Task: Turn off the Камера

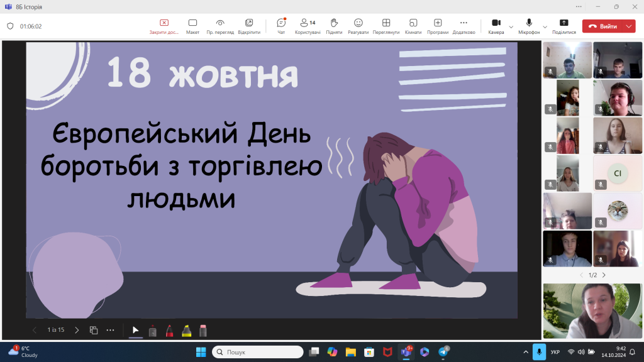Action: pos(496,24)
